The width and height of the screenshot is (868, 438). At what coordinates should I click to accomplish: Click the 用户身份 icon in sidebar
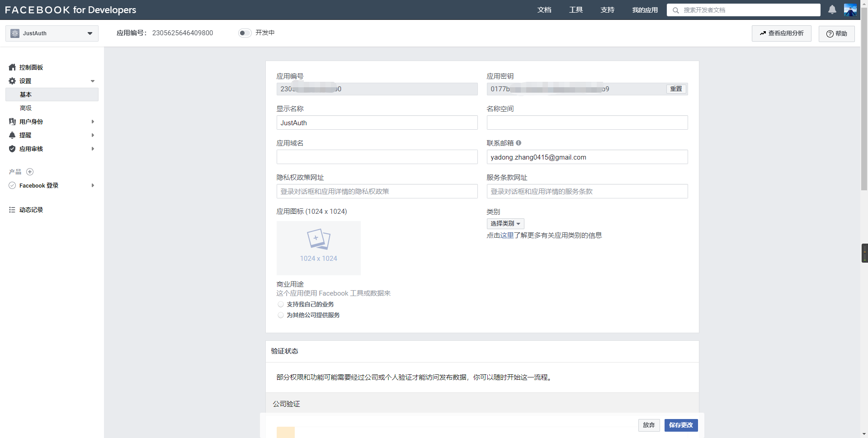[x=12, y=122]
